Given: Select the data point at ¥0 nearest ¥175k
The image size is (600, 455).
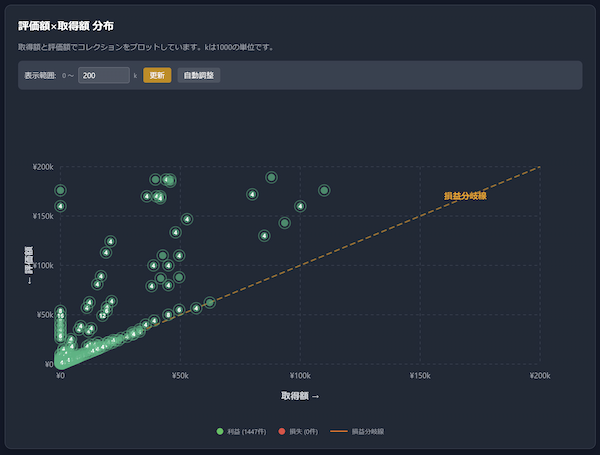Looking at the screenshot, I should click(60, 190).
